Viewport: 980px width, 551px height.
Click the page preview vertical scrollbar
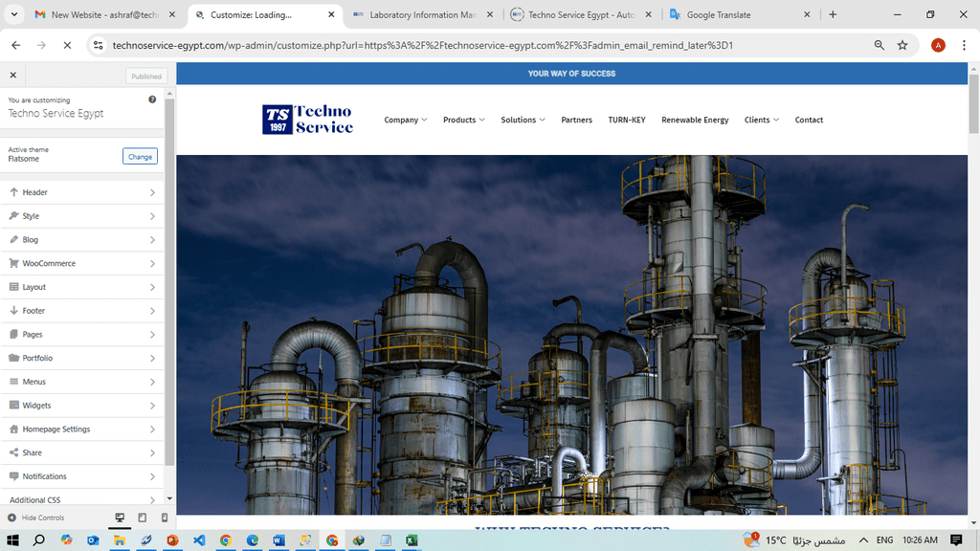point(973,103)
